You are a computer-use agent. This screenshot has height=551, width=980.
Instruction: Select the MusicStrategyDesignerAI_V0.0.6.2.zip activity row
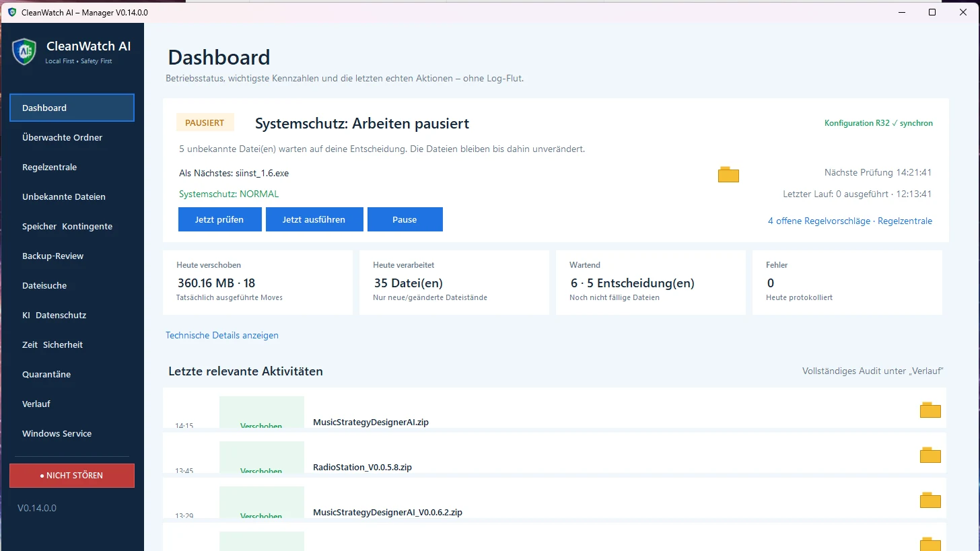tap(555, 498)
